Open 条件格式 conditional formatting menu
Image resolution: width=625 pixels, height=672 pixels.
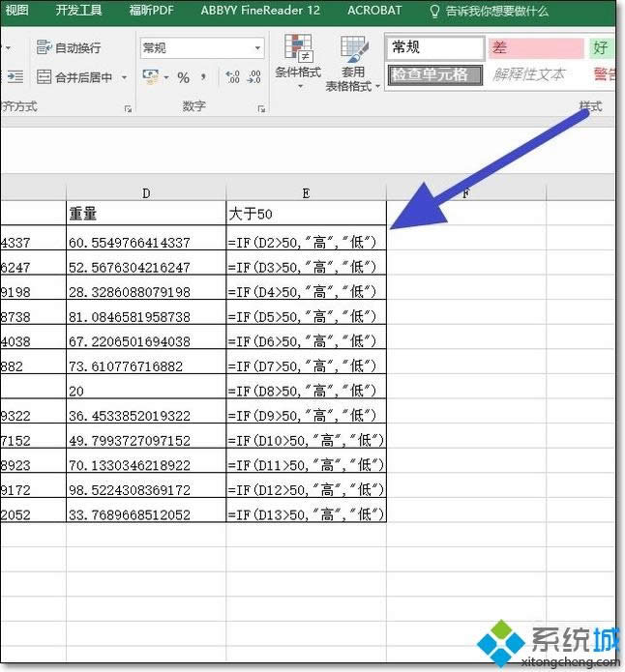298,63
